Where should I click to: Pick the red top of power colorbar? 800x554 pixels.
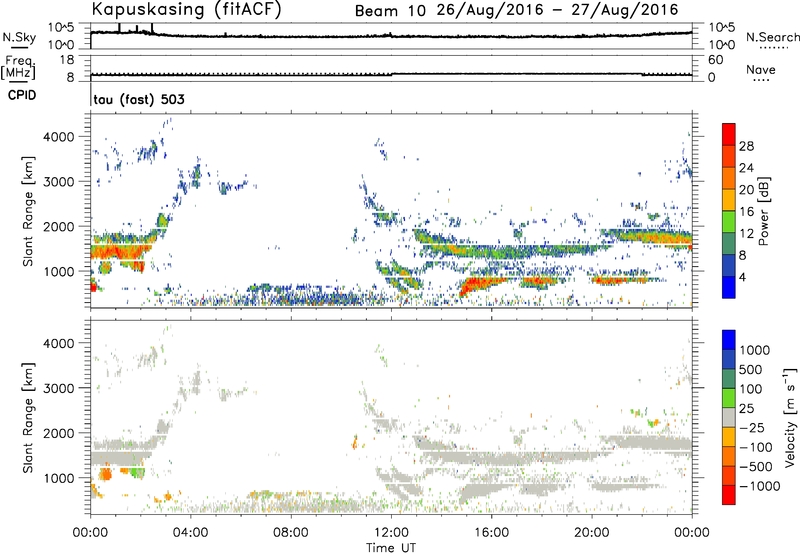[x=729, y=134]
